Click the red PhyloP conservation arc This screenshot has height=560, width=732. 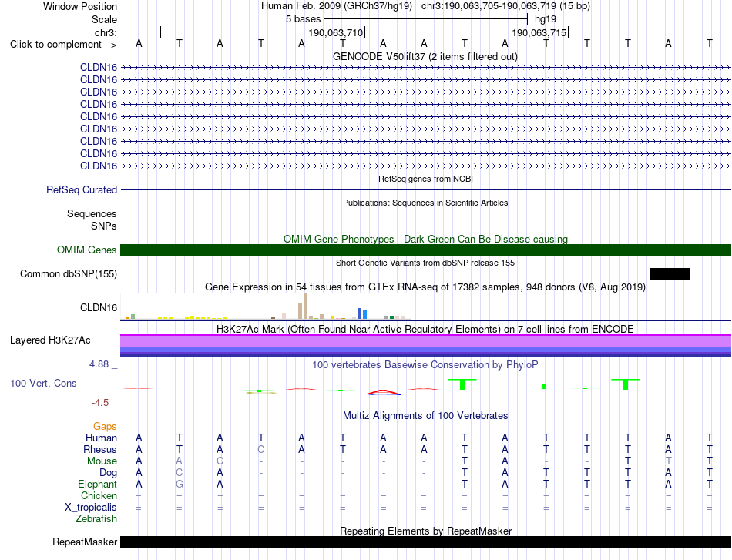(x=384, y=392)
